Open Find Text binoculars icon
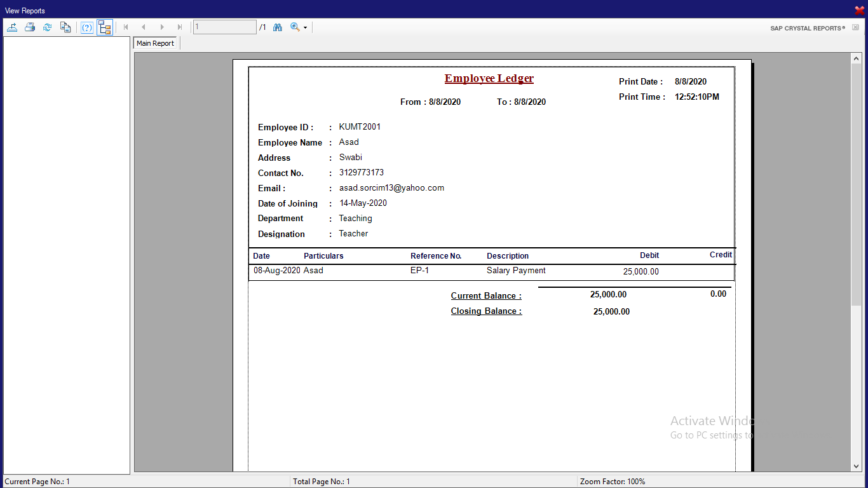Viewport: 868px width, 488px height. tap(278, 27)
